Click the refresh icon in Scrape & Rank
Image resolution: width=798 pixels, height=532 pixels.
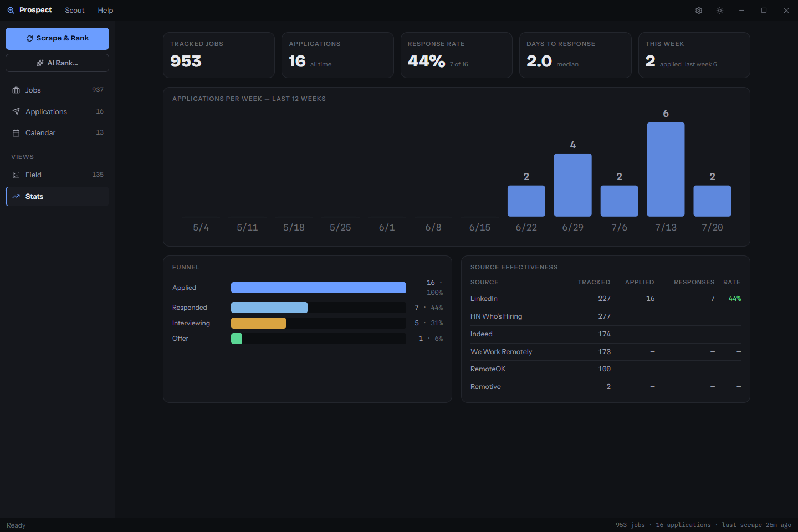click(x=30, y=39)
